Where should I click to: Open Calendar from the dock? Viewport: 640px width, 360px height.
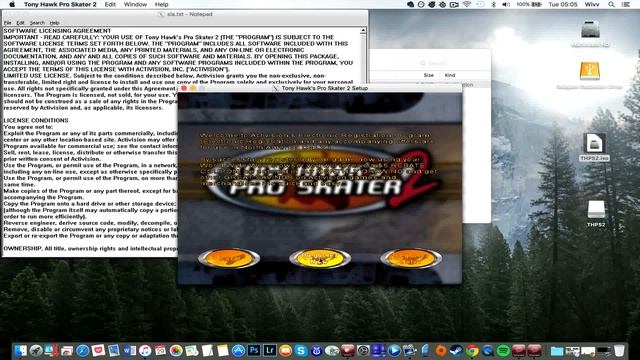[x=160, y=351]
